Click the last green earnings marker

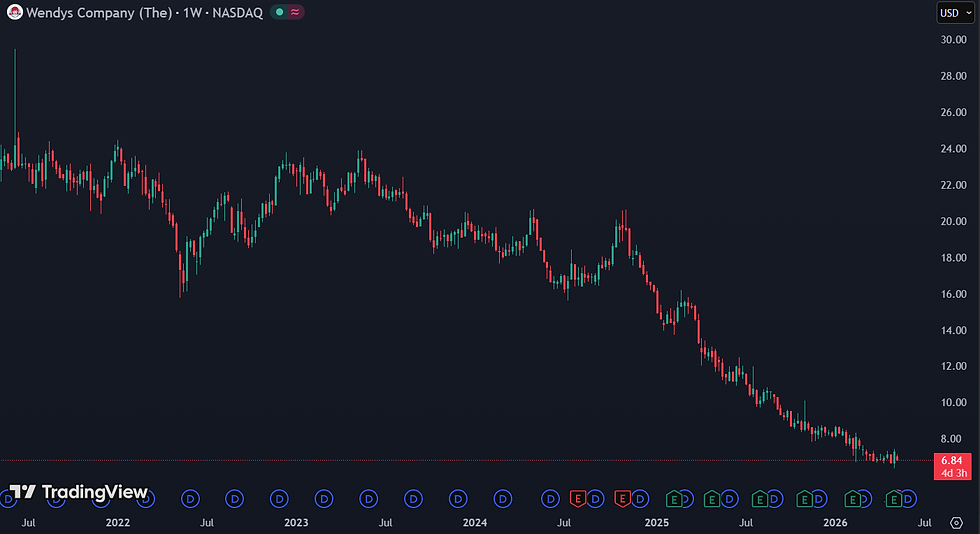(x=893, y=499)
